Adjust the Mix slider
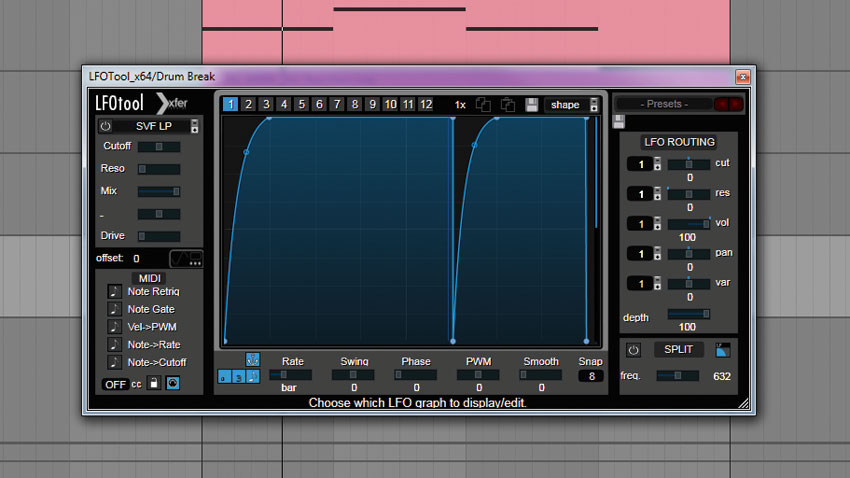850x478 pixels. [x=159, y=191]
